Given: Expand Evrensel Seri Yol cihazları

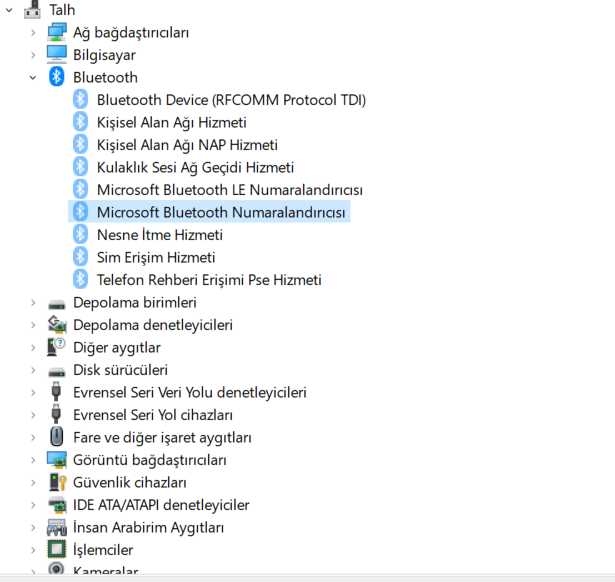Looking at the screenshot, I should pos(33,415).
